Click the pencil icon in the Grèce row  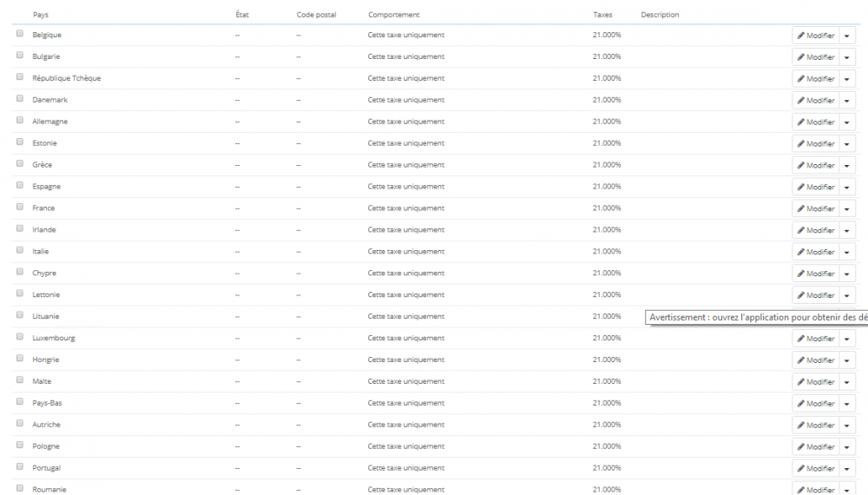(801, 166)
